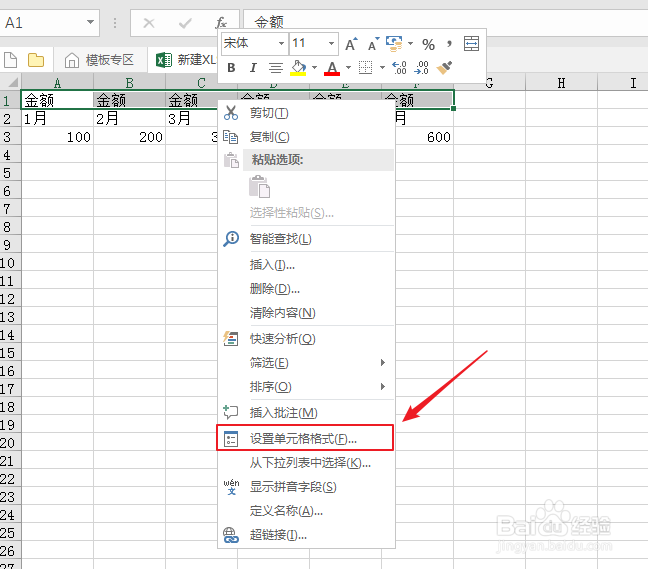
Task: Click the scissors cut icon
Action: tap(231, 112)
